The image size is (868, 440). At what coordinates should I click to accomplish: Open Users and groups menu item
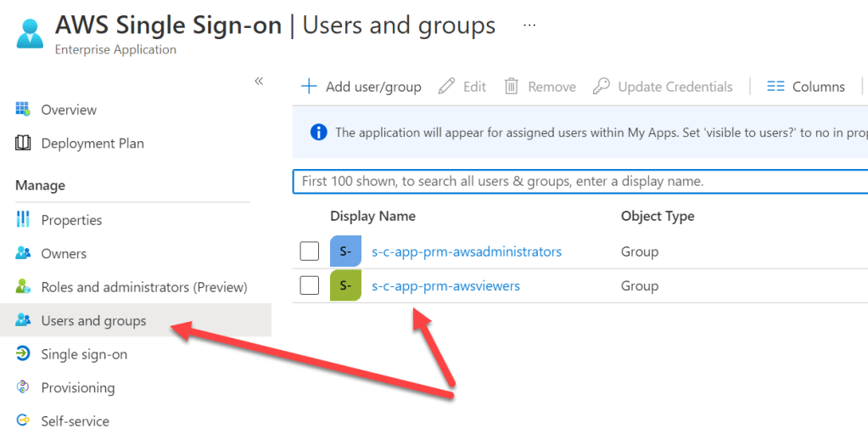click(x=93, y=320)
